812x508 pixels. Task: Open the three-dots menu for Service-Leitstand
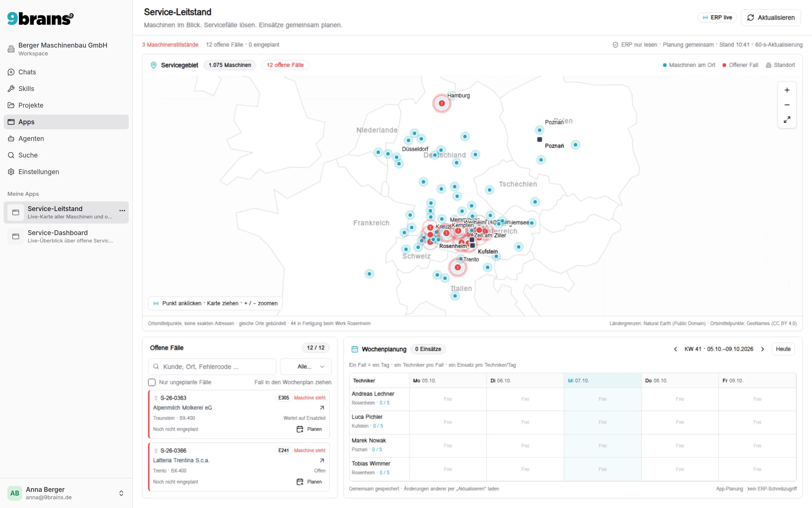click(x=122, y=211)
